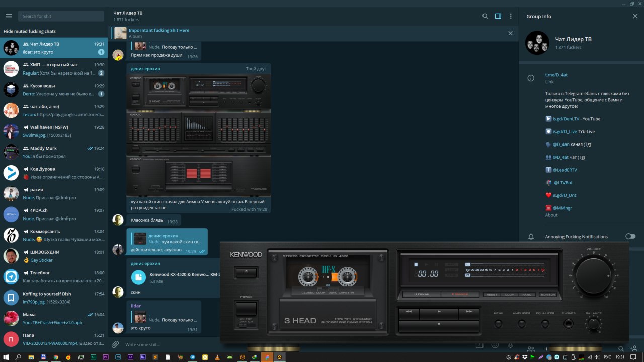The image size is (644, 362).
Task: Open the Код Дурова channel
Action: click(54, 173)
